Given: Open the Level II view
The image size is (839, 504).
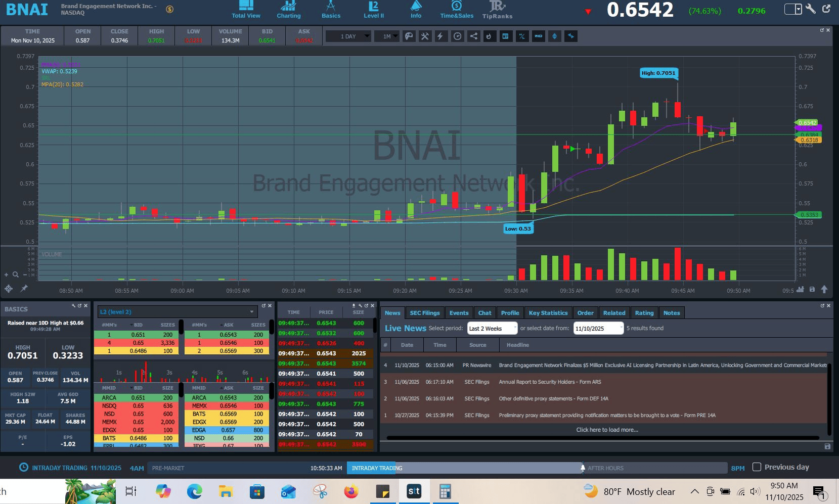Looking at the screenshot, I should (374, 10).
